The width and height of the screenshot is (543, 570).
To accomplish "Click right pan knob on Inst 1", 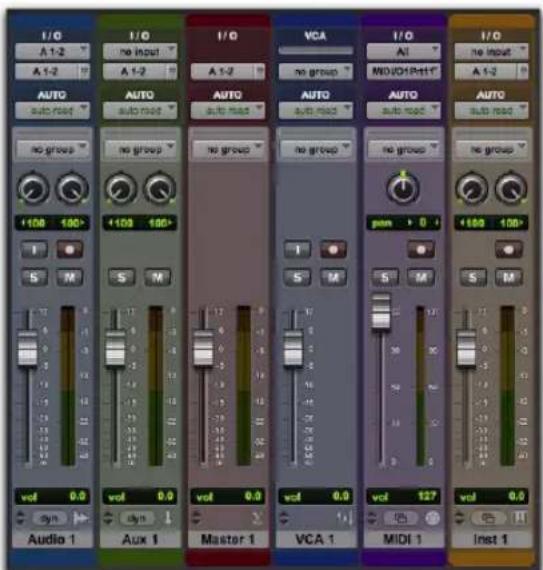I will (x=511, y=189).
